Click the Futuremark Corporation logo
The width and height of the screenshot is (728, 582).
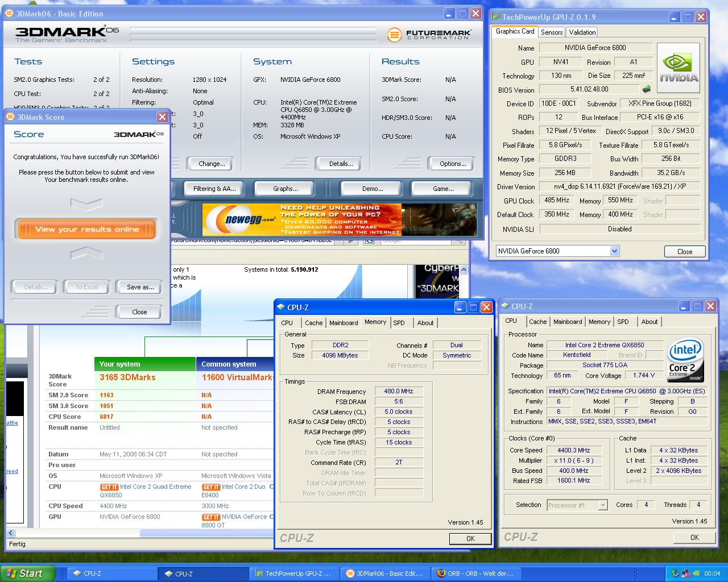(x=429, y=35)
